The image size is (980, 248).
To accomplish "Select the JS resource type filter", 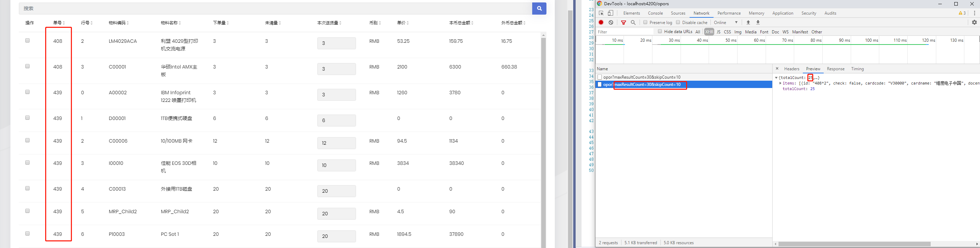I will point(718,32).
